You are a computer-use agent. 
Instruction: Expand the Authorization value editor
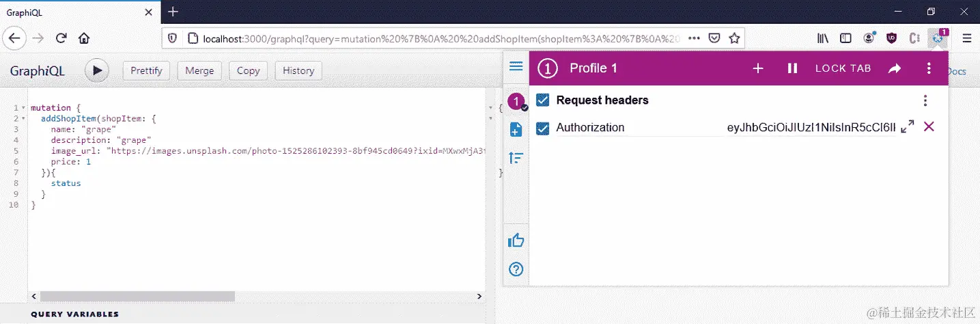[x=908, y=127]
